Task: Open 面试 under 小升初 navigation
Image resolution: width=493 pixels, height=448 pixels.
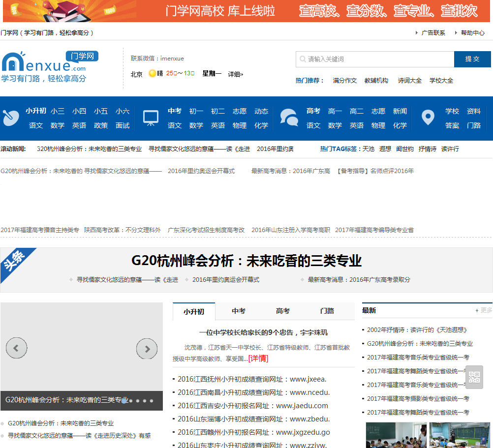Action: (x=123, y=125)
